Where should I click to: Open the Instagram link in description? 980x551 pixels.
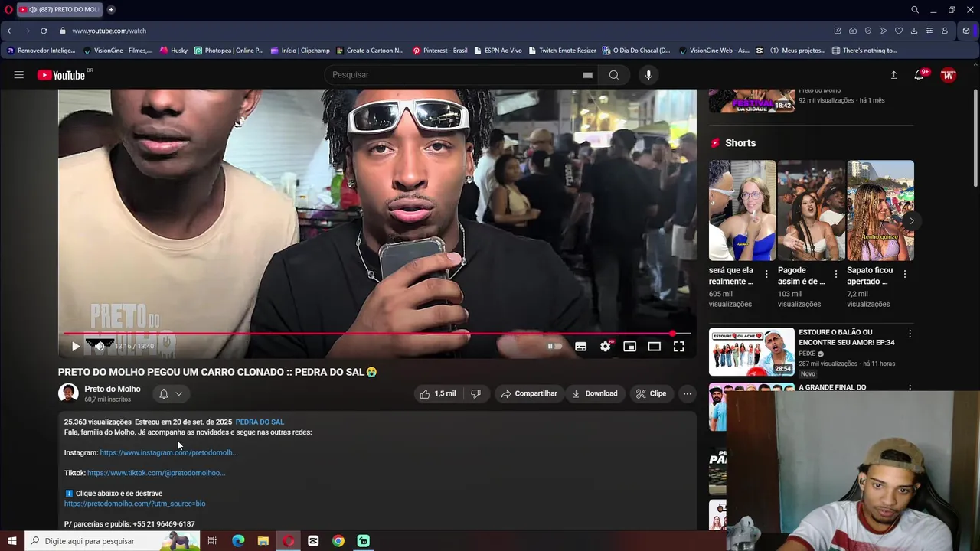[168, 452]
